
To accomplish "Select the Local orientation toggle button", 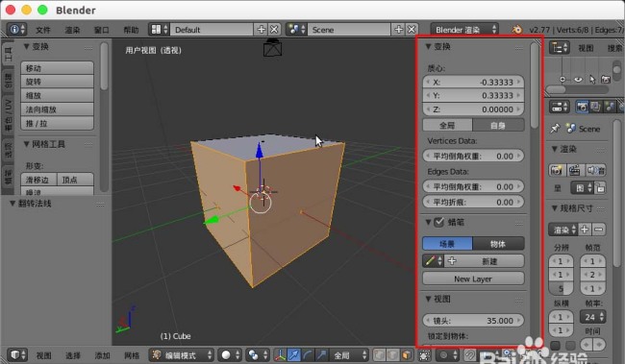I will [498, 125].
